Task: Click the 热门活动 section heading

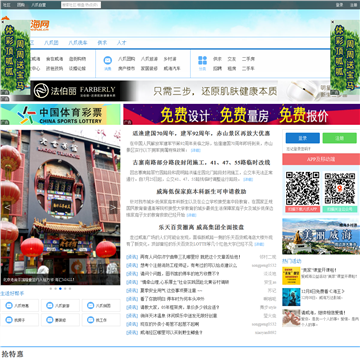Action: (x=292, y=261)
